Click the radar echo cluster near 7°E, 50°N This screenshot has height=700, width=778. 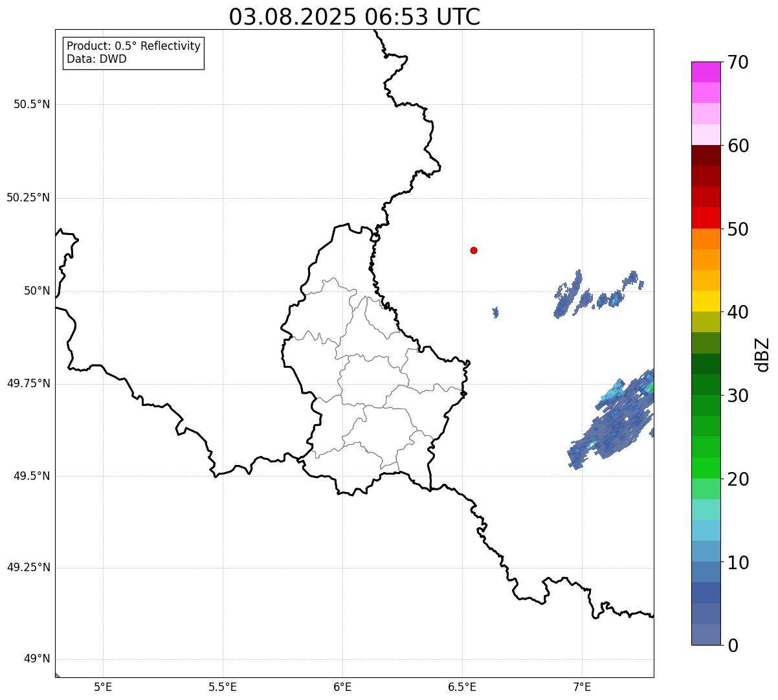[x=599, y=295]
